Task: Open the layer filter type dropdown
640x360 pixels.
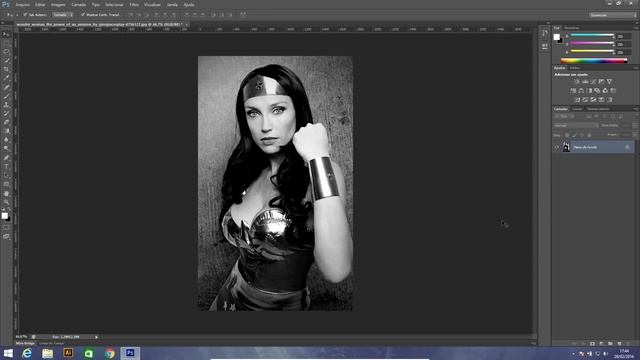Action: 564,117
